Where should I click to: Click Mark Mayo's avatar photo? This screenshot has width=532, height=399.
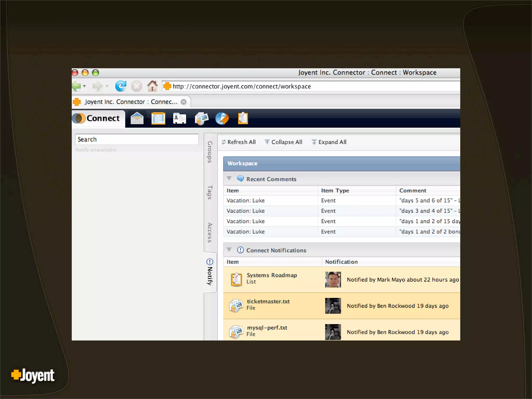(333, 280)
